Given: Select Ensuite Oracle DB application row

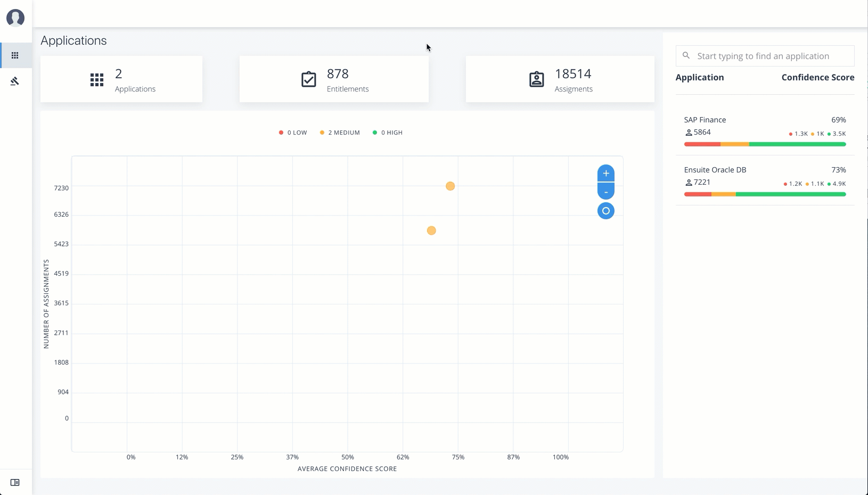Looking at the screenshot, I should pos(715,170).
